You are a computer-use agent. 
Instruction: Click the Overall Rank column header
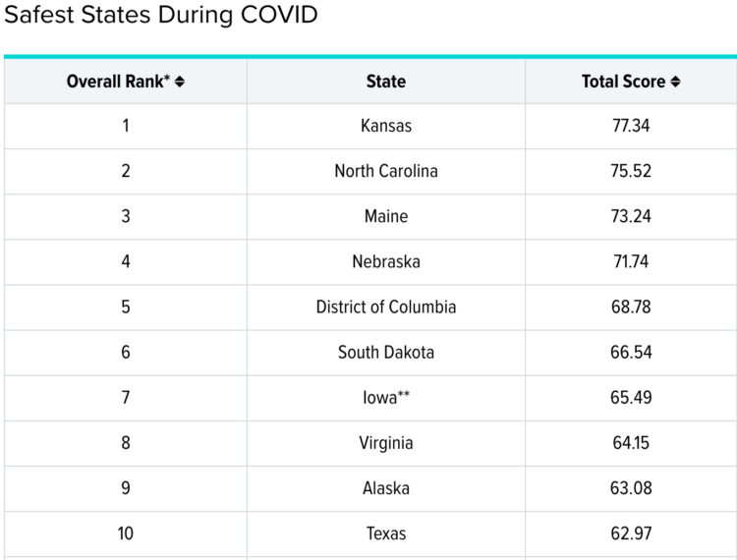pyautogui.click(x=126, y=82)
